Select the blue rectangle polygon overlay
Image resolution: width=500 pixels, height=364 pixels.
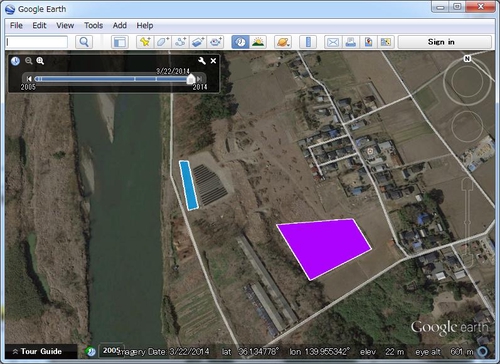click(x=189, y=185)
